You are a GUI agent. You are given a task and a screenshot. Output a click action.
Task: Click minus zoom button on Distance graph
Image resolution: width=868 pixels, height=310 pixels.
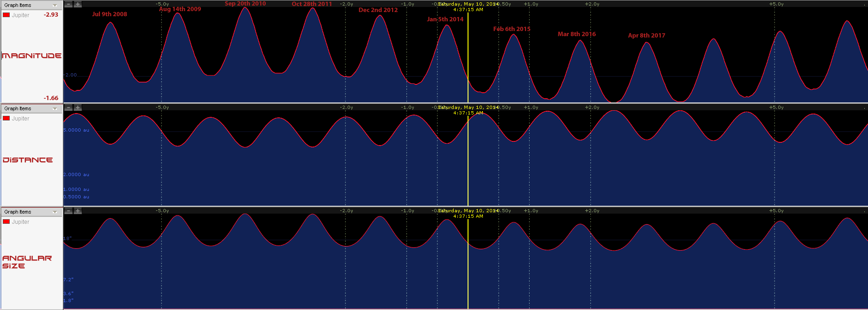tap(69, 108)
